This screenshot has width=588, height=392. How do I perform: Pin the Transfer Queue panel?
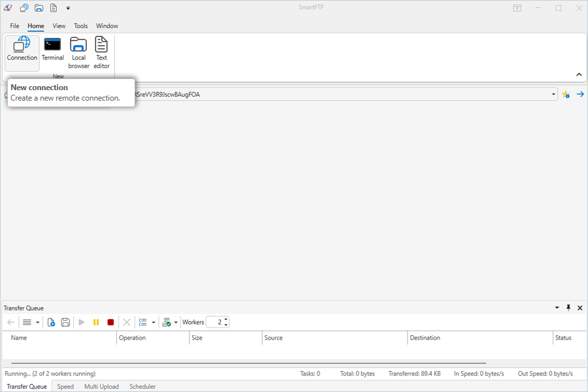[568, 308]
